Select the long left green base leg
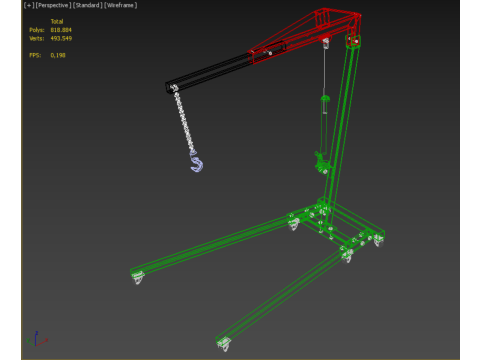 (x=213, y=244)
